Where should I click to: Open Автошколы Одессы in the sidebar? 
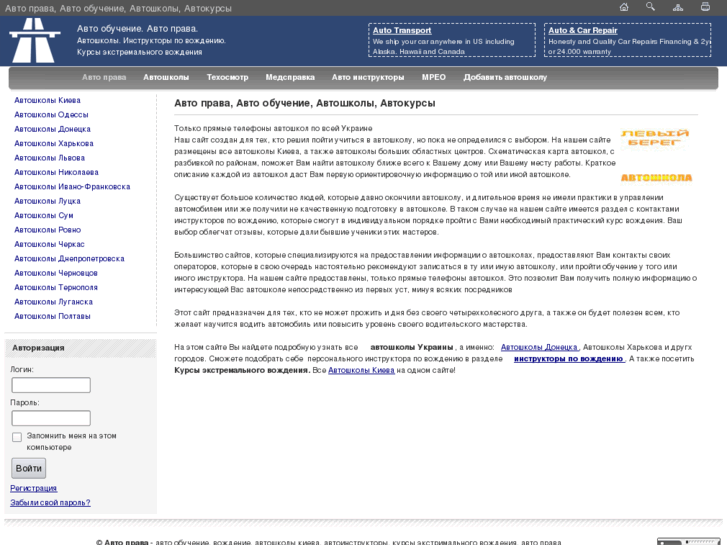[51, 115]
